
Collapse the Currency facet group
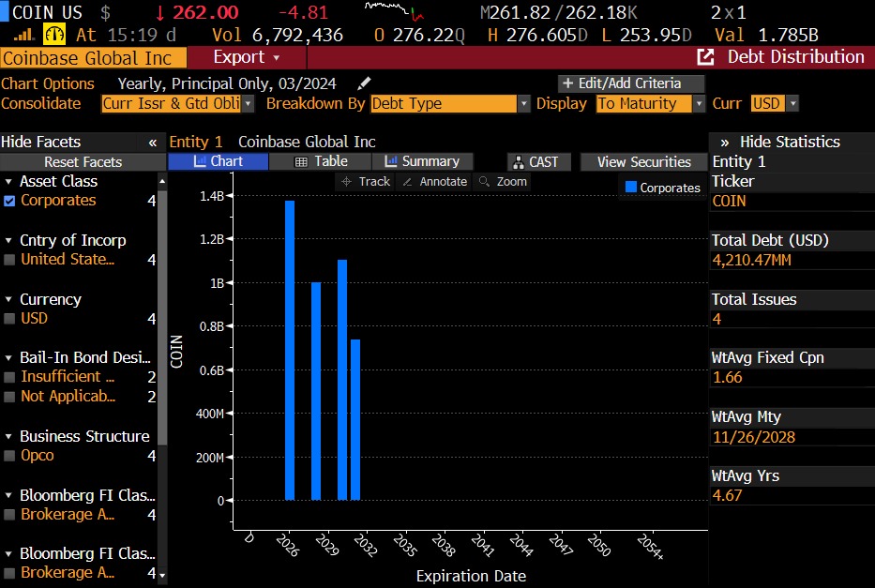point(8,299)
